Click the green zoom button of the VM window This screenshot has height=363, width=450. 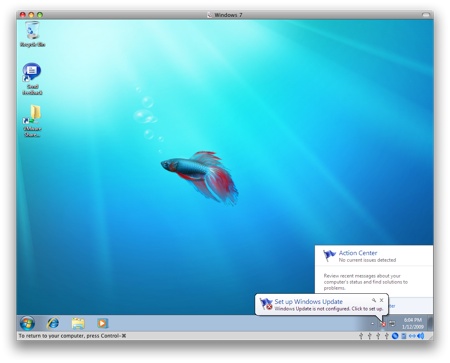pyautogui.click(x=40, y=15)
